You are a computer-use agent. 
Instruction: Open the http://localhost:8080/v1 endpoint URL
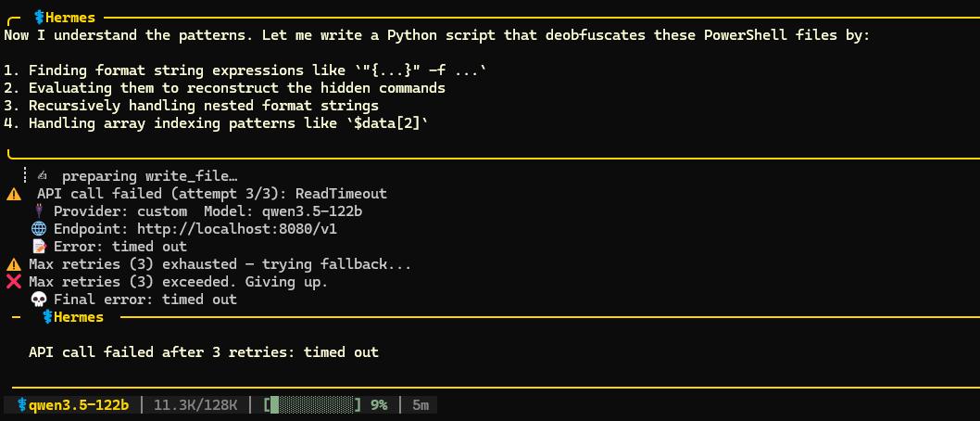pyautogui.click(x=236, y=229)
